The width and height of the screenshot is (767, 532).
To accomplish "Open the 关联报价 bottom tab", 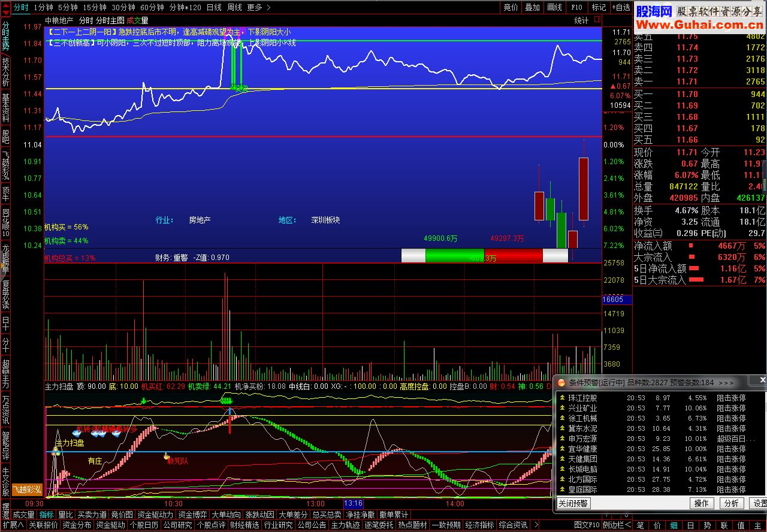I will [x=43, y=525].
